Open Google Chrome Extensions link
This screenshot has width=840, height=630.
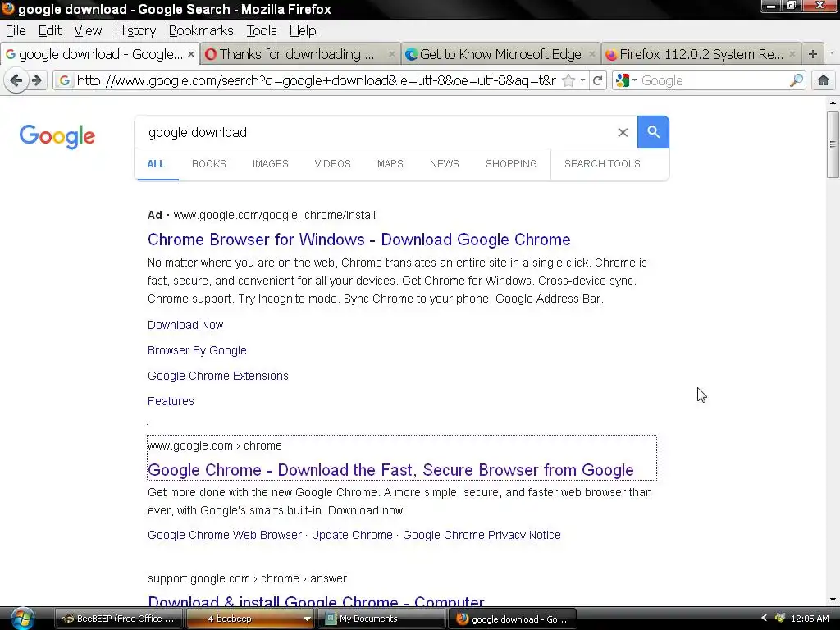(x=218, y=376)
